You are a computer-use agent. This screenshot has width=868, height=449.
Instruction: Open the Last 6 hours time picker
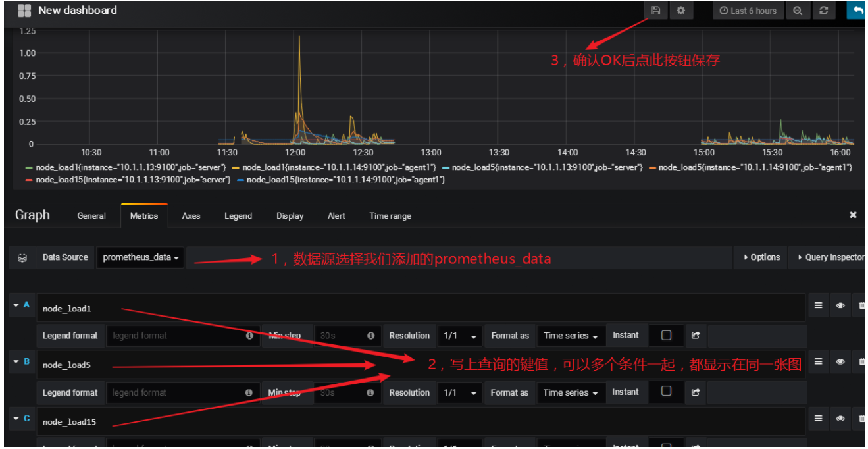pos(748,11)
